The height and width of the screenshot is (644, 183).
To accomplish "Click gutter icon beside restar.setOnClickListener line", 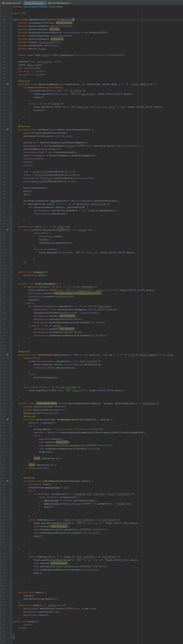I will click(x=7, y=230).
